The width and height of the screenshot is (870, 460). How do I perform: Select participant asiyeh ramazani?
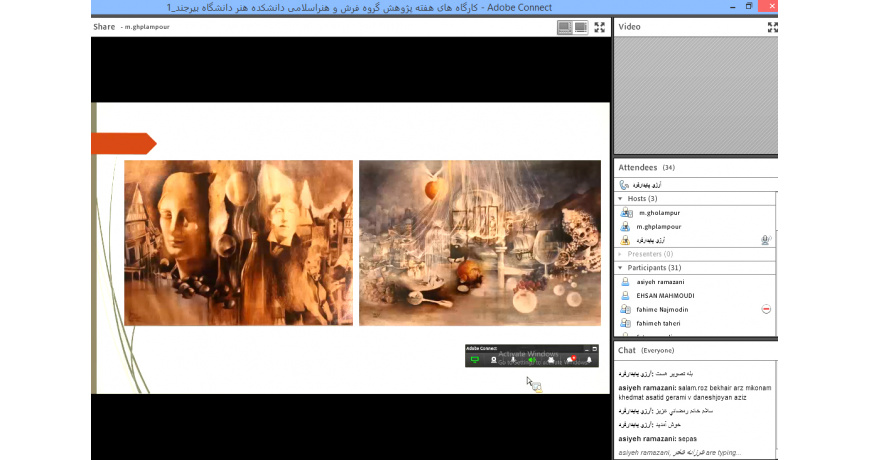[x=660, y=282]
